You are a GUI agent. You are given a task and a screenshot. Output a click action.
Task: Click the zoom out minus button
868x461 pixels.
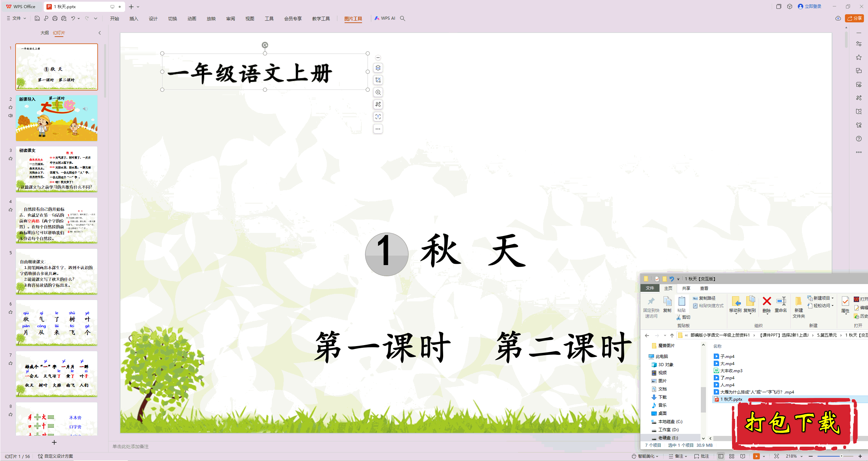(x=811, y=456)
